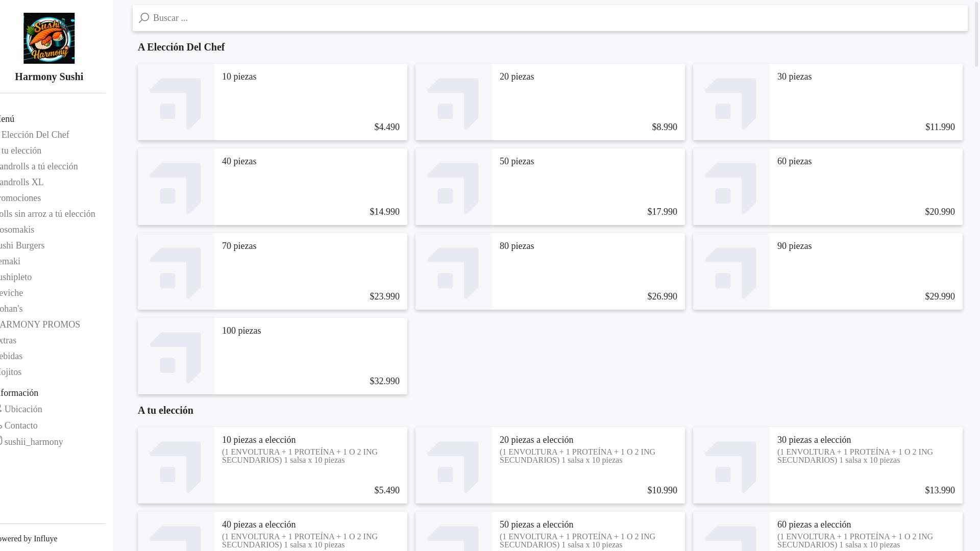Click the Harmony Sushi logo image
Viewport: 980px width, 551px height.
[49, 38]
